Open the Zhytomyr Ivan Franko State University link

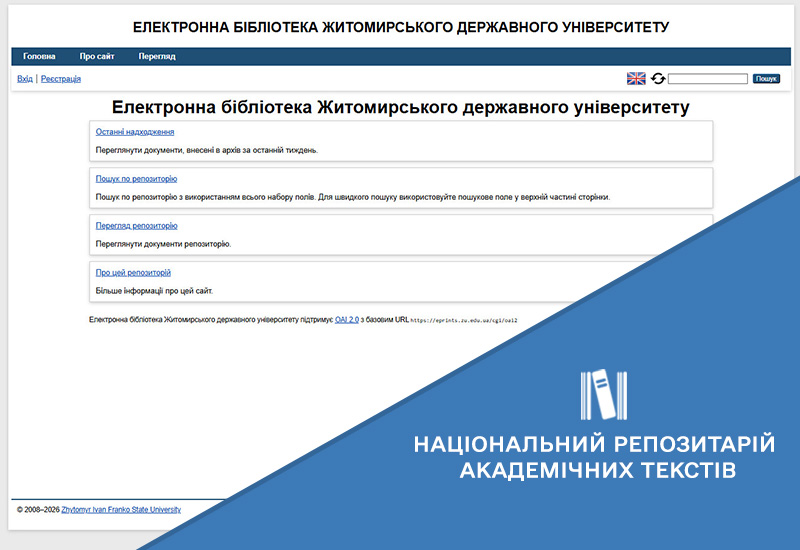[x=121, y=509]
